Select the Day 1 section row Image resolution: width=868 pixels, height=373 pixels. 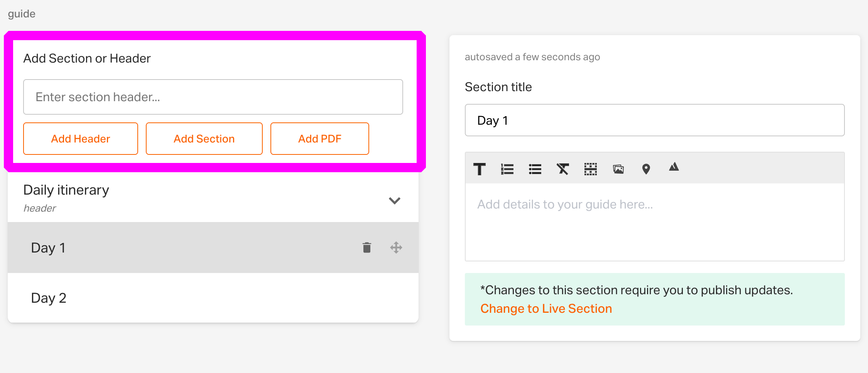click(213, 248)
